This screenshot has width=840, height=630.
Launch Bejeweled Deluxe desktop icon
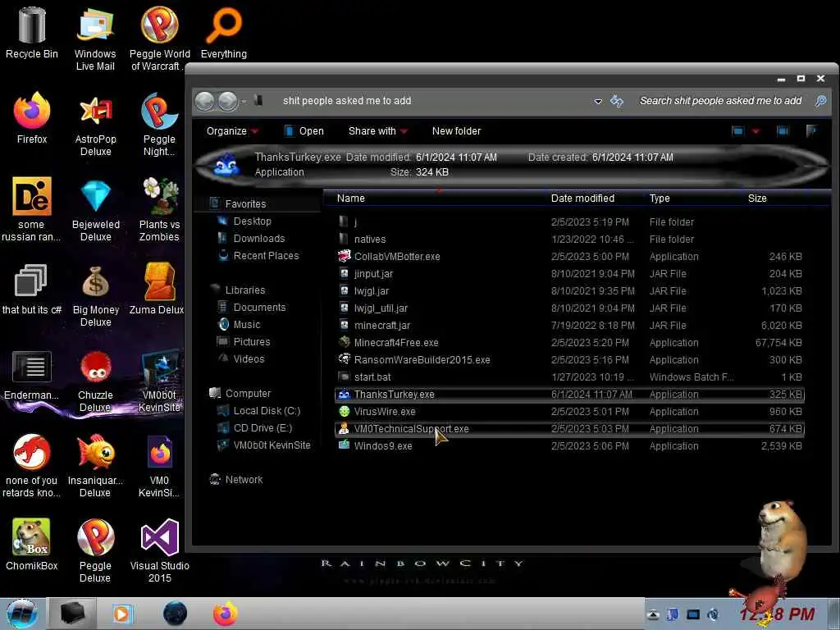pos(95,209)
